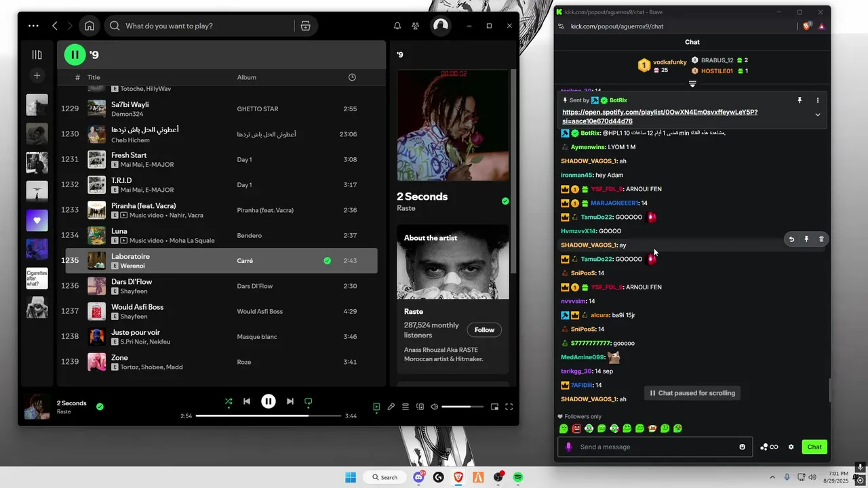The height and width of the screenshot is (488, 868).
Task: Click the large green pause button in playlist header
Action: click(x=75, y=54)
